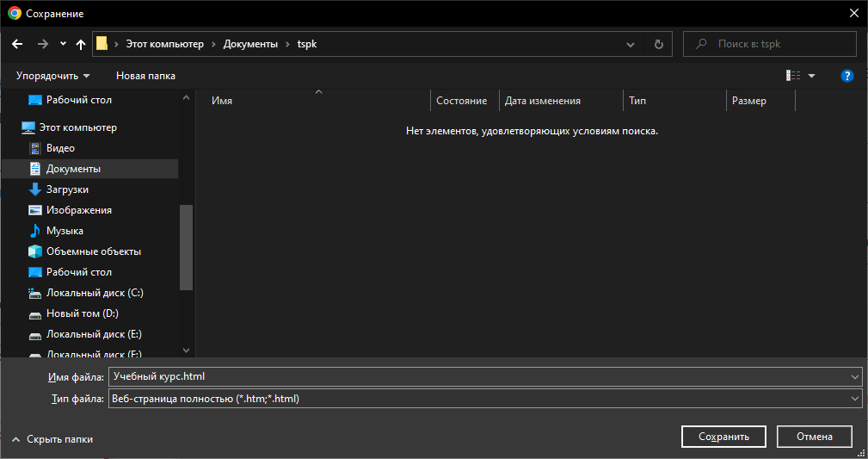Open recent locations dropdown arrow
Viewport: 868px width, 459px height.
pos(64,44)
